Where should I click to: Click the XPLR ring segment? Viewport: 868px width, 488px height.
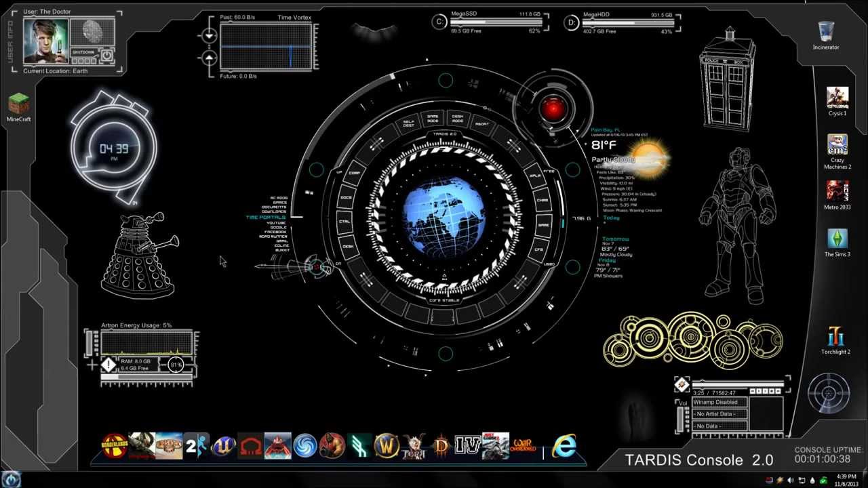[535, 175]
